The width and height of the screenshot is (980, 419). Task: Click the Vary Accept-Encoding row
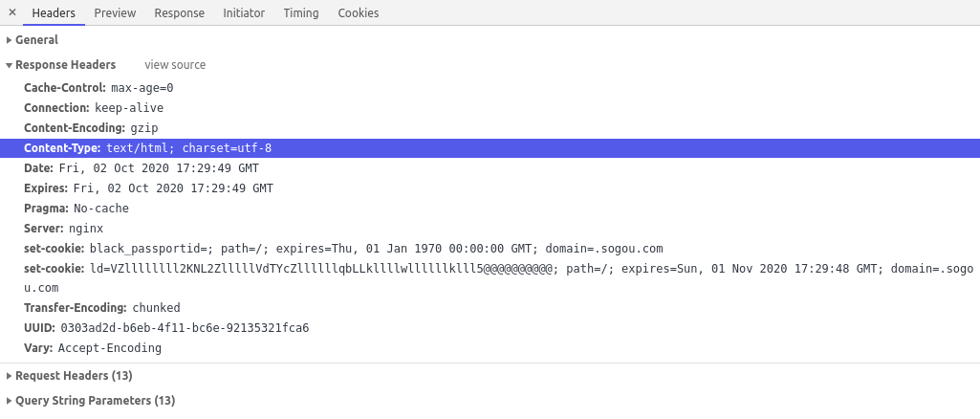pyautogui.click(x=490, y=348)
